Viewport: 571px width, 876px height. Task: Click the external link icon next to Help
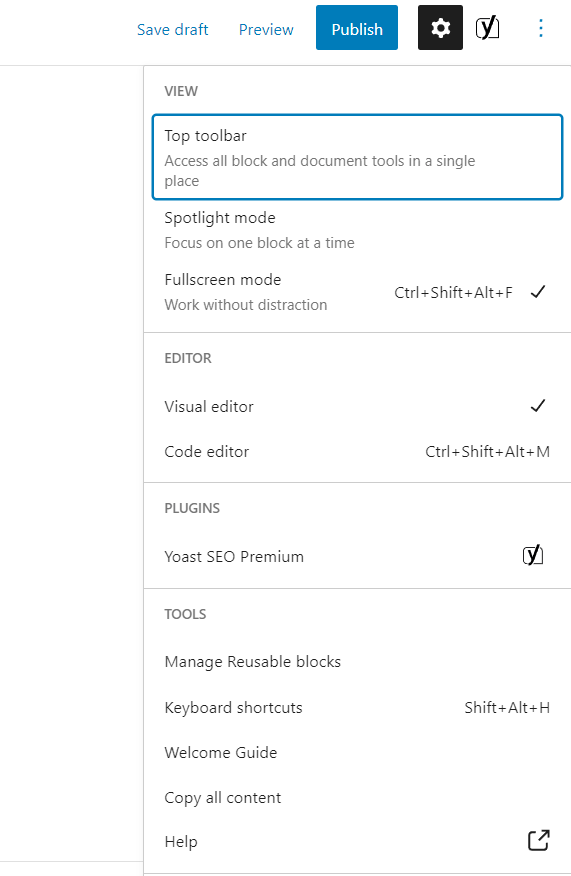(x=539, y=840)
